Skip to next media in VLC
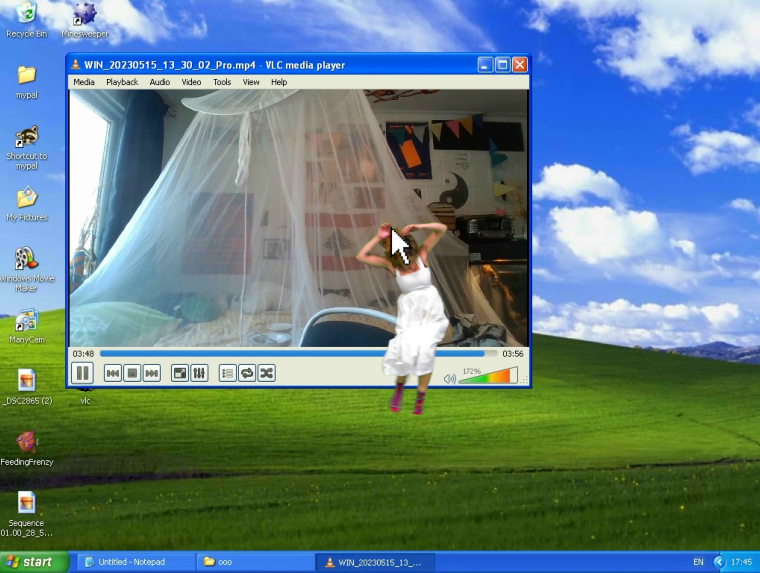This screenshot has width=760, height=573. pyautogui.click(x=151, y=373)
